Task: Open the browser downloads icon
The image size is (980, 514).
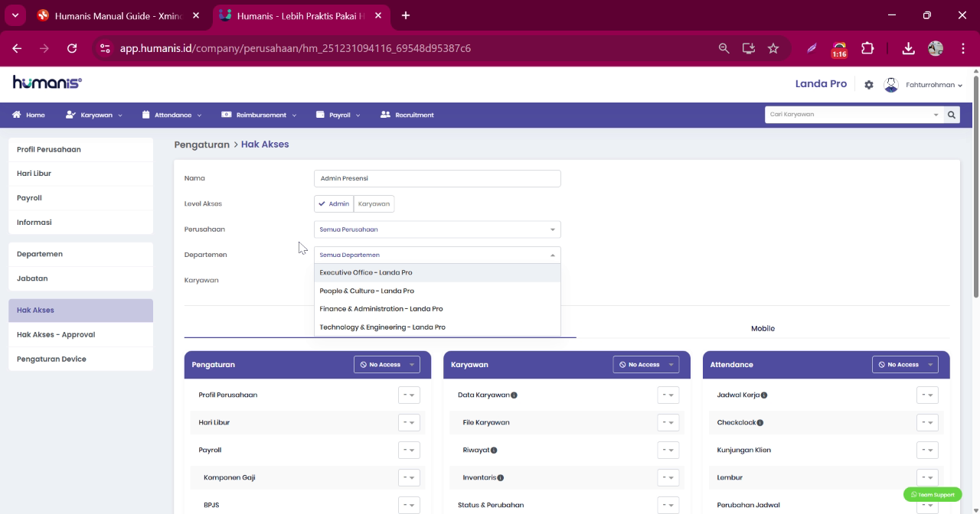Action: click(x=908, y=48)
